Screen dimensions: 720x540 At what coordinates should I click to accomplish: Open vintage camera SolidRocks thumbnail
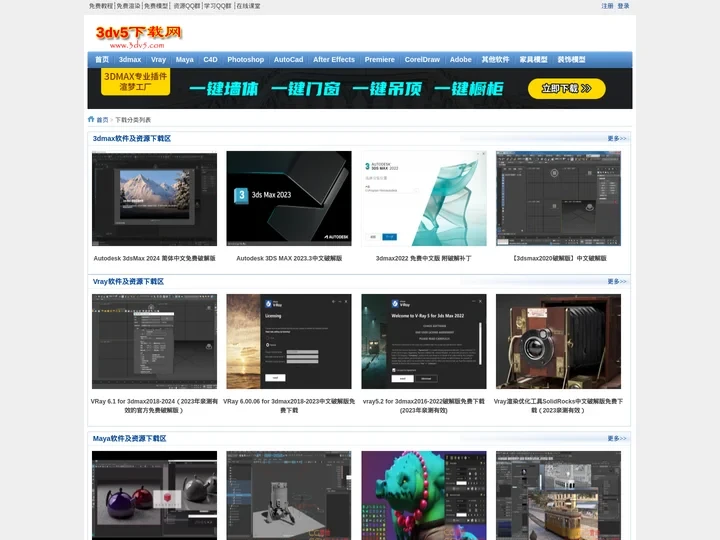558,342
